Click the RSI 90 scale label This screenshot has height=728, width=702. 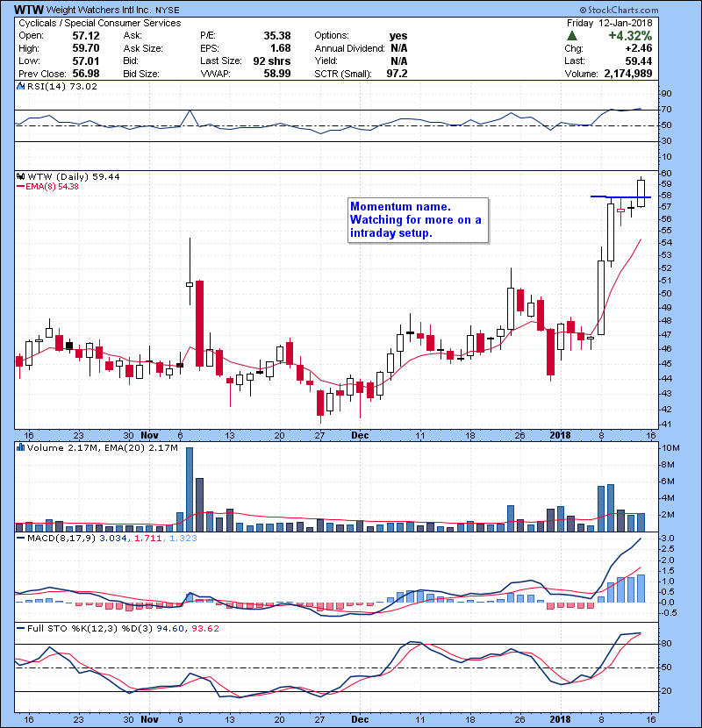666,94
